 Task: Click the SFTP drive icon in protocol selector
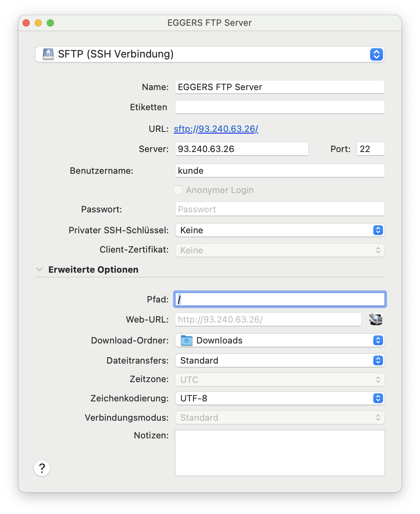point(48,54)
